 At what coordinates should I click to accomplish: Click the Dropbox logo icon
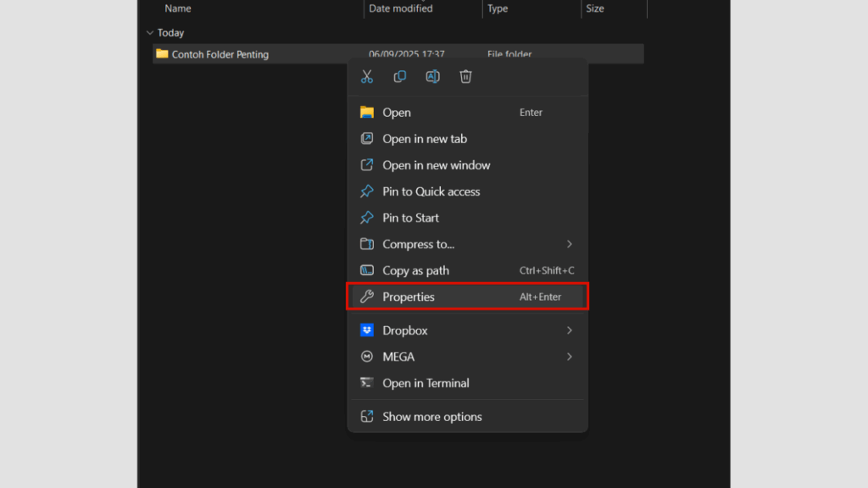click(367, 330)
